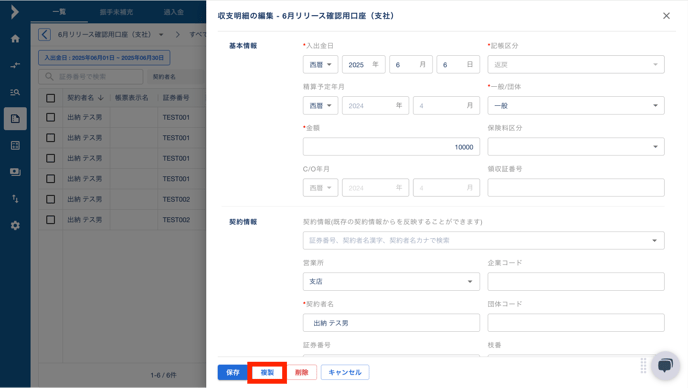Go back with the left chevron button
The width and height of the screenshot is (688, 388).
(x=44, y=34)
